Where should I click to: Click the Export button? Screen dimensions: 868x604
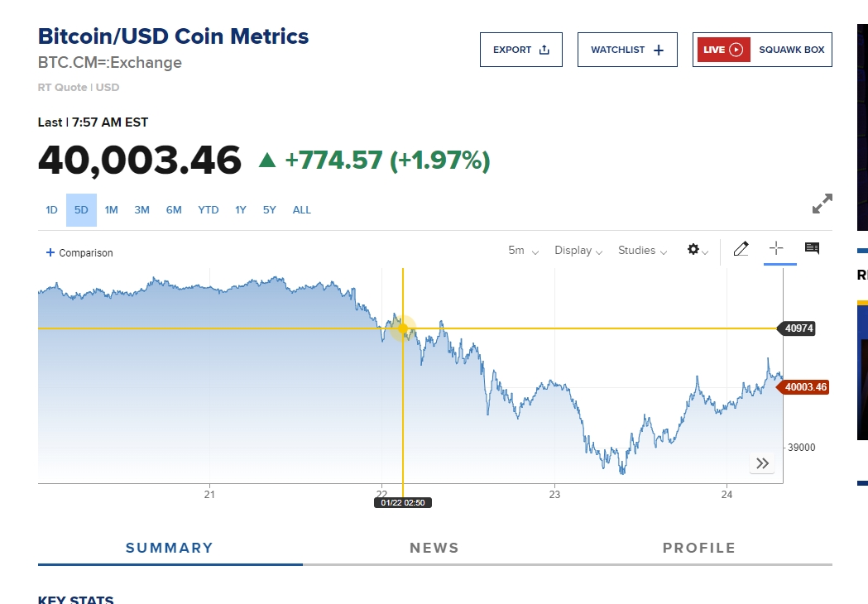521,50
